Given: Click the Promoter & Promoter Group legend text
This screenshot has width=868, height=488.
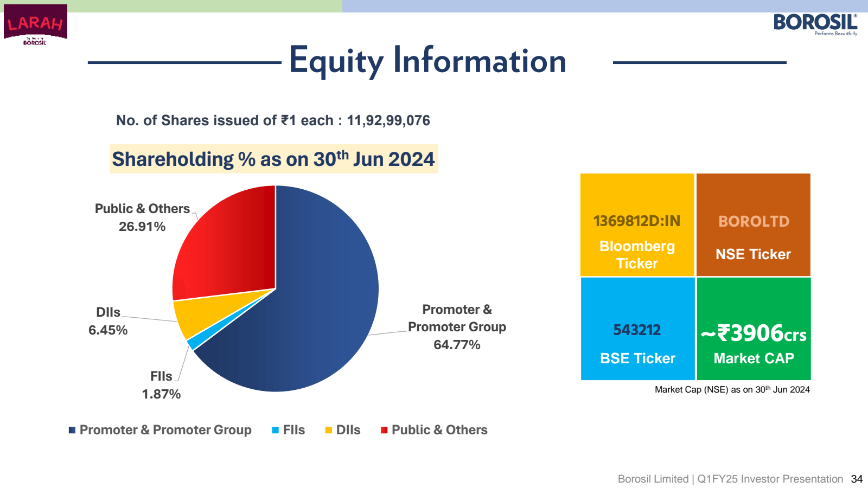Looking at the screenshot, I should 165,430.
